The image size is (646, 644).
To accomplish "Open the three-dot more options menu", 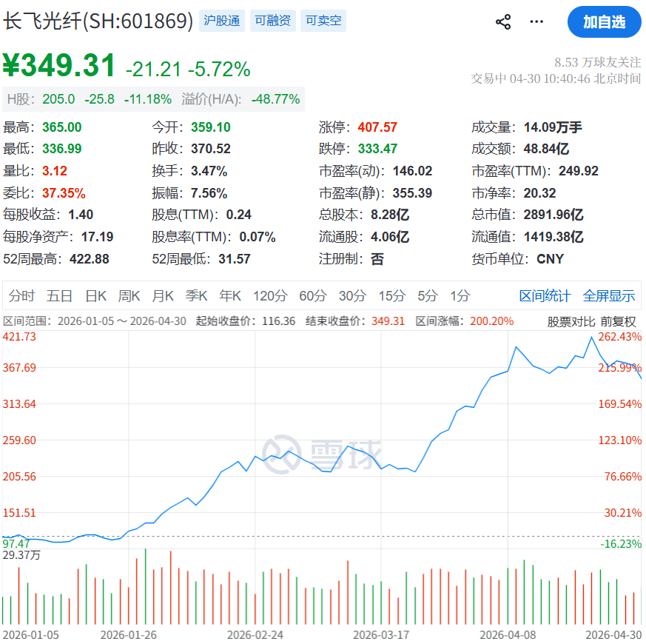I will (x=536, y=21).
